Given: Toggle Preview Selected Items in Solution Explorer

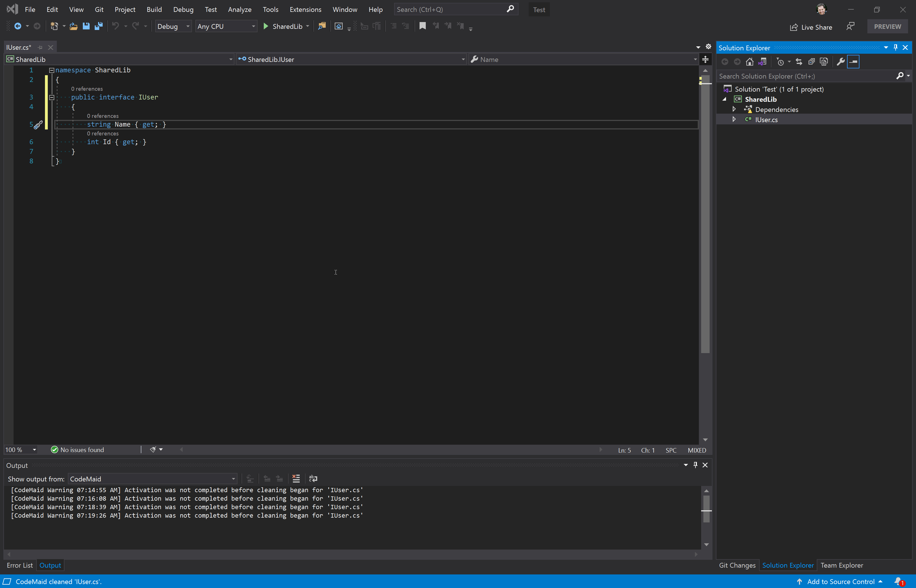Looking at the screenshot, I should [x=853, y=61].
